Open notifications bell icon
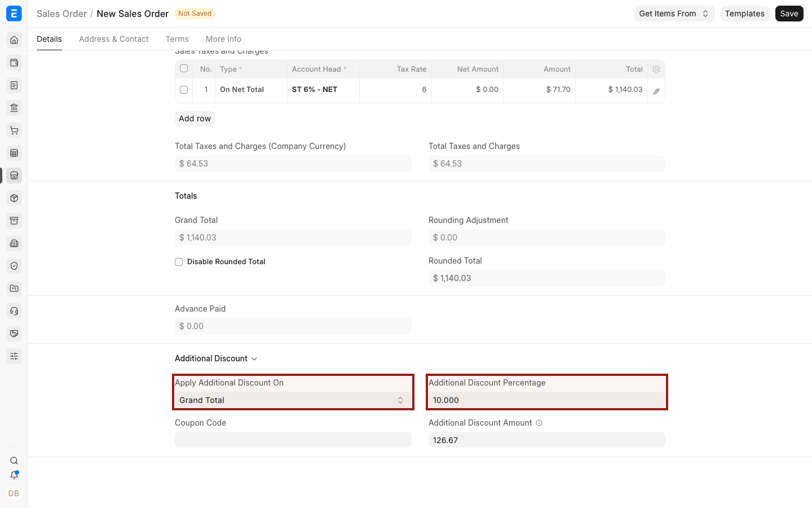This screenshot has width=812, height=508. click(14, 475)
